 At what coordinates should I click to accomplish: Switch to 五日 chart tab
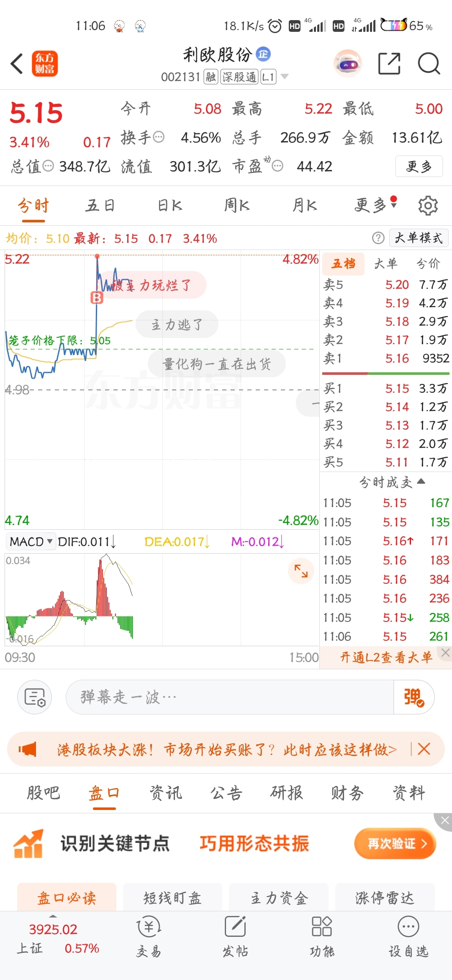(100, 205)
